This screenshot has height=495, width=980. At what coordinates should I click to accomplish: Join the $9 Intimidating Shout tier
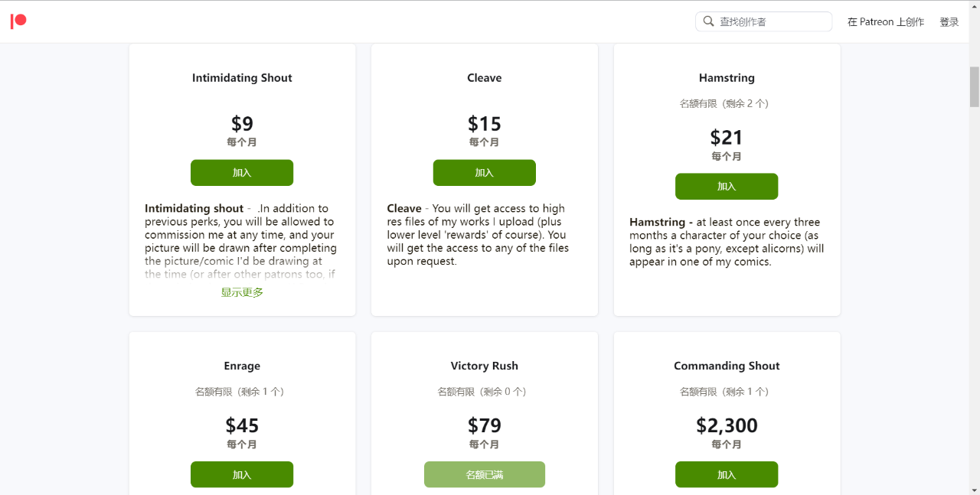point(242,173)
